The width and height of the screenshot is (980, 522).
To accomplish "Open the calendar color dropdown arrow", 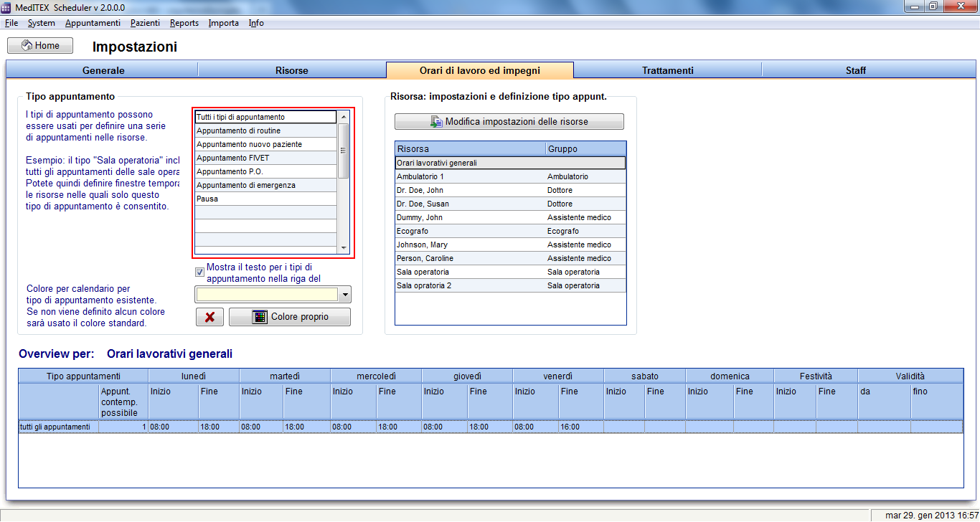I will pos(345,295).
